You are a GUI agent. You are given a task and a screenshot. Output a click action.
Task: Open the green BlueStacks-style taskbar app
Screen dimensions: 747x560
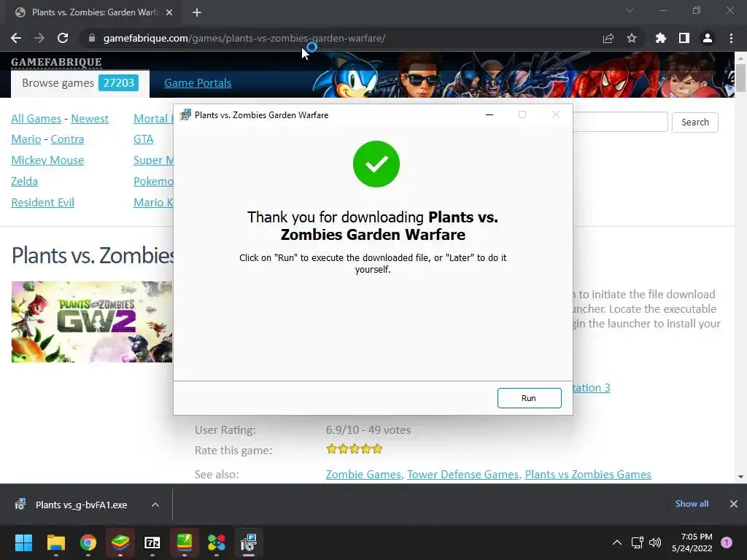185,542
